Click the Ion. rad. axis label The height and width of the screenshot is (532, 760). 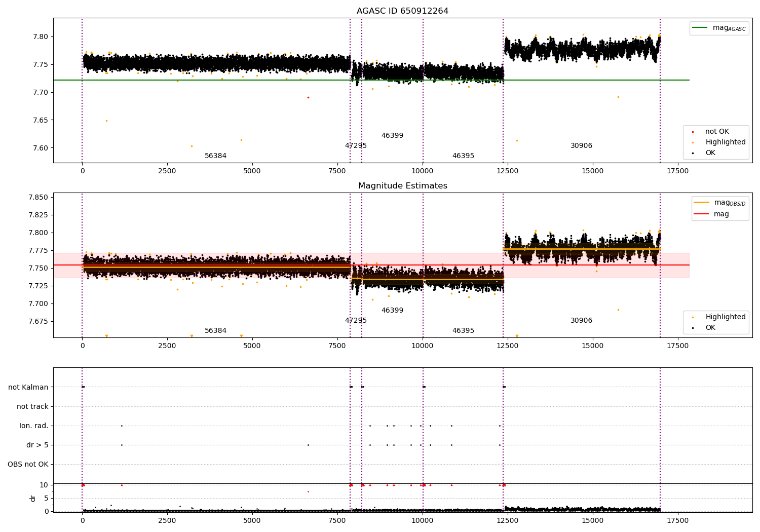click(34, 426)
